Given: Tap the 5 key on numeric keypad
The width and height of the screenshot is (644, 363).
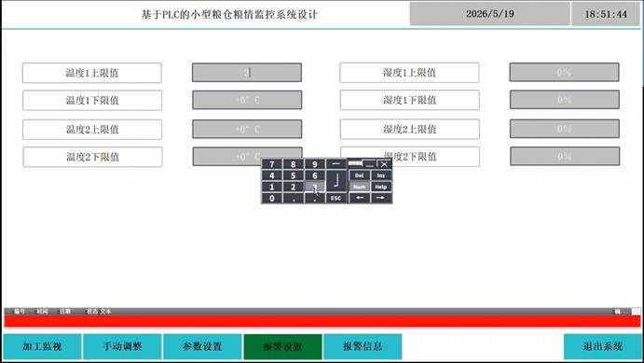Looking at the screenshot, I should (x=294, y=175).
